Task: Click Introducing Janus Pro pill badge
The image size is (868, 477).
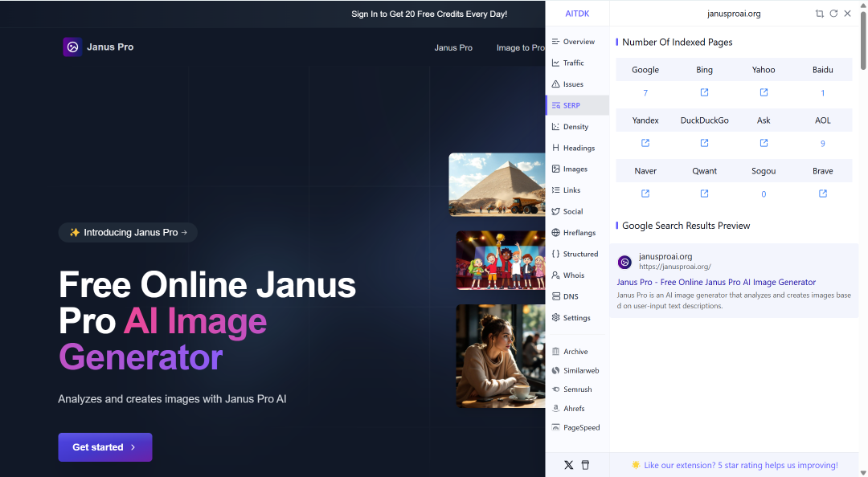Action: (128, 232)
